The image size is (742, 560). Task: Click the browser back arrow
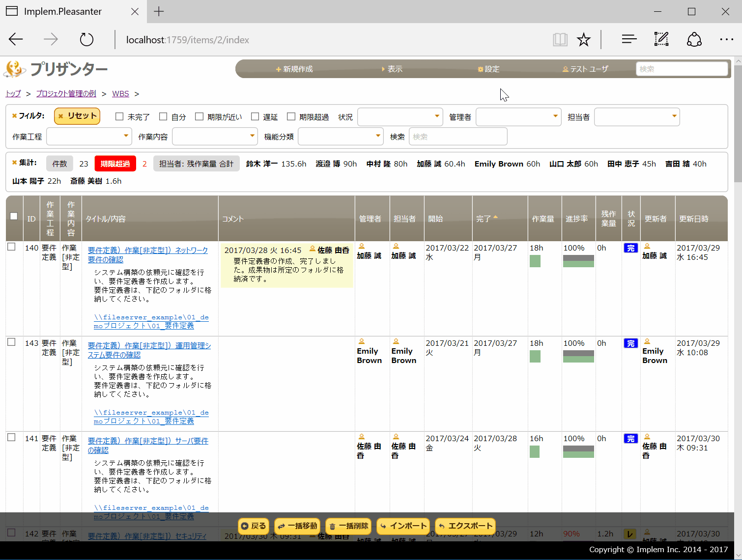(16, 39)
